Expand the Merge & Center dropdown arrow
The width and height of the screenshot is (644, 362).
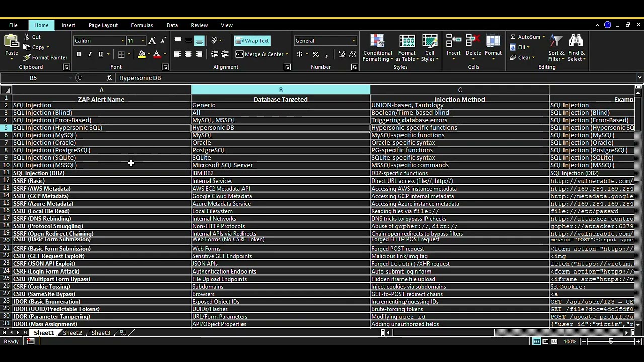[x=287, y=54]
